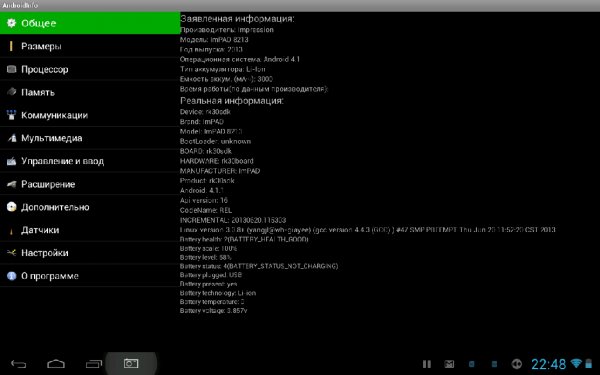Click the icon beside Расширение
This screenshot has height=375, width=600.
(11, 184)
